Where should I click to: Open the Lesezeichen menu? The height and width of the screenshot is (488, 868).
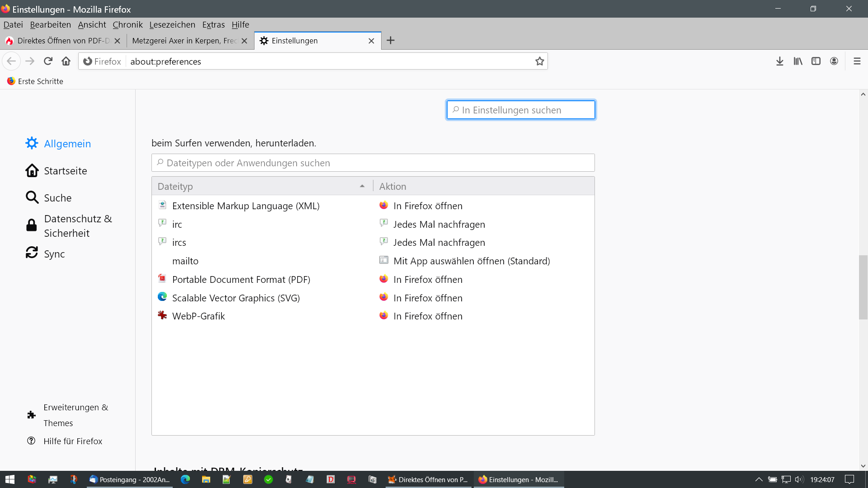172,24
